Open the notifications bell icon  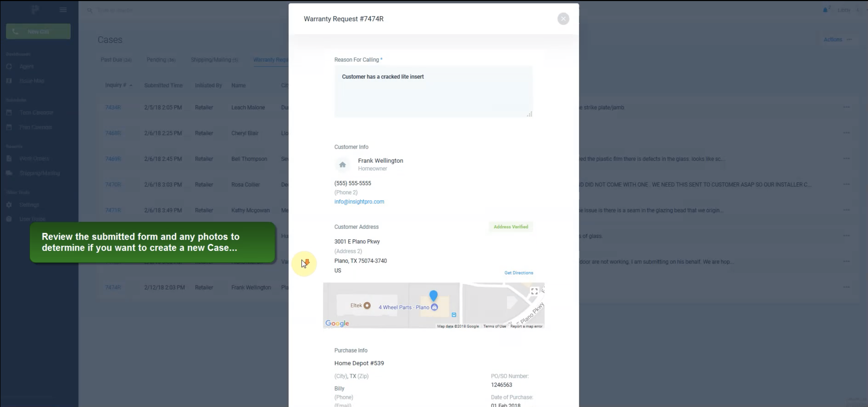tap(825, 10)
